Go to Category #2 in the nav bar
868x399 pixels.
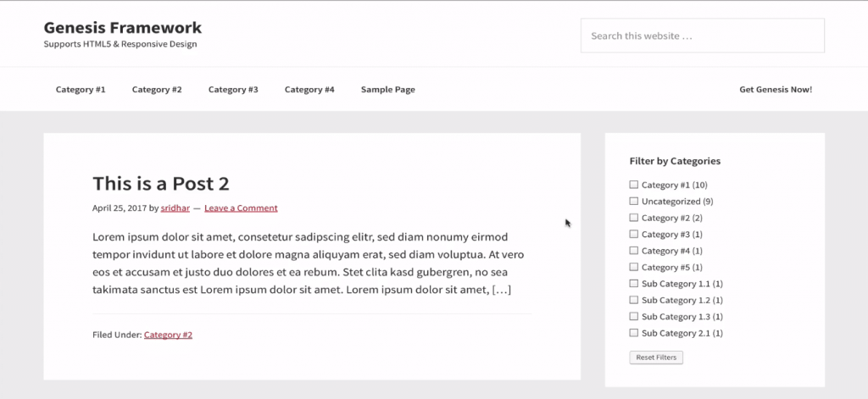click(157, 90)
